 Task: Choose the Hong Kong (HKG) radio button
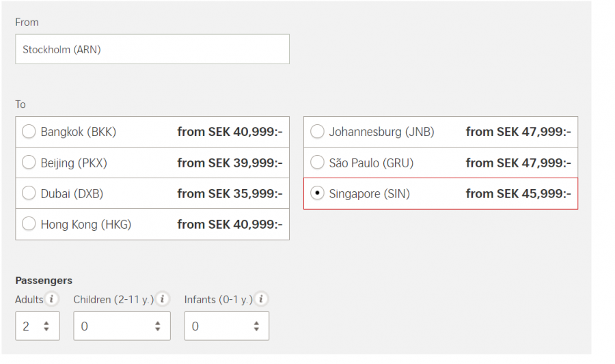coord(29,224)
